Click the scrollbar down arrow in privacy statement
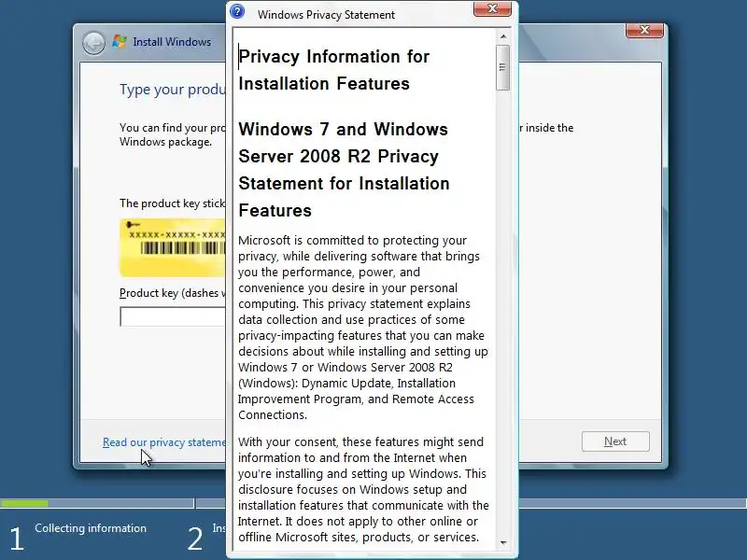Image resolution: width=747 pixels, height=560 pixels. click(x=503, y=542)
